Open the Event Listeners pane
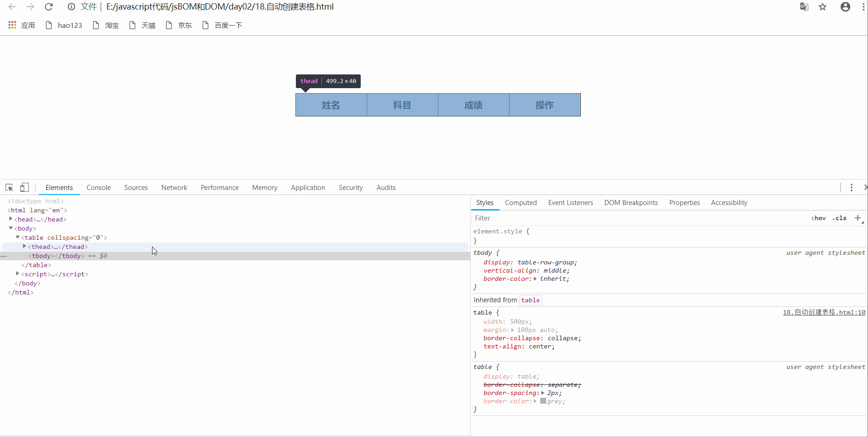Viewport: 868px width, 437px height. pos(571,203)
